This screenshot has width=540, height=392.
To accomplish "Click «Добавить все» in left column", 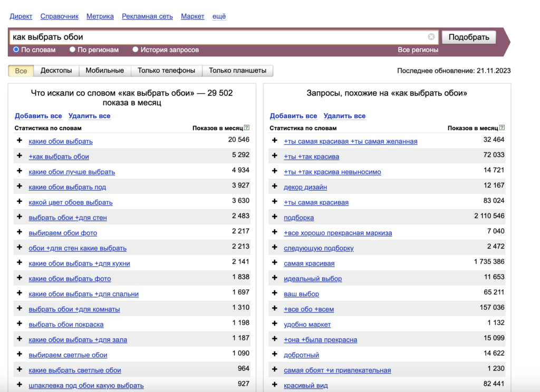I will tap(38, 116).
